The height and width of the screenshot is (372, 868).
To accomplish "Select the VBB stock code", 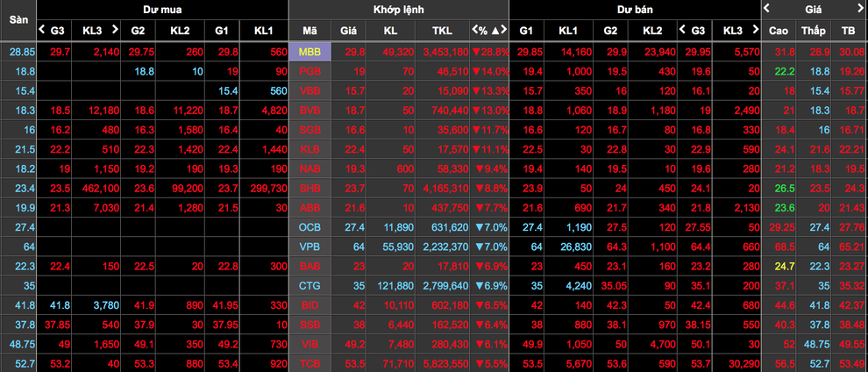I will 310,90.
